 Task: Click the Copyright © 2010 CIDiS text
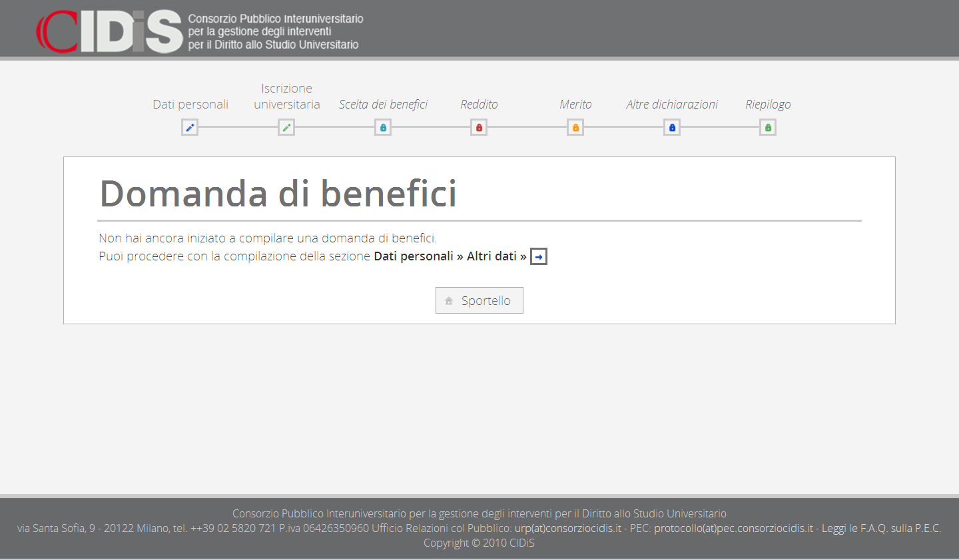[x=479, y=543]
